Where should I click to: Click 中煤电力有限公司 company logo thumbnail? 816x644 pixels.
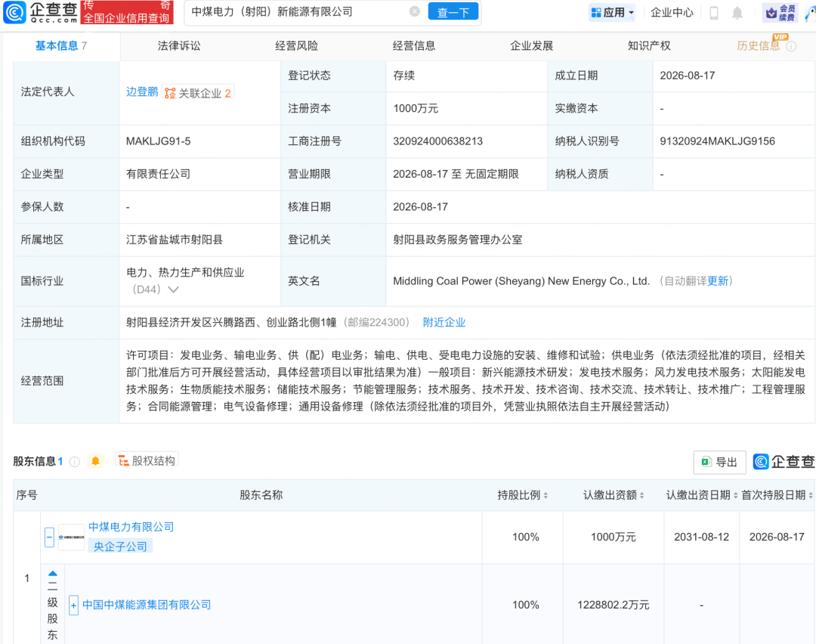71,537
